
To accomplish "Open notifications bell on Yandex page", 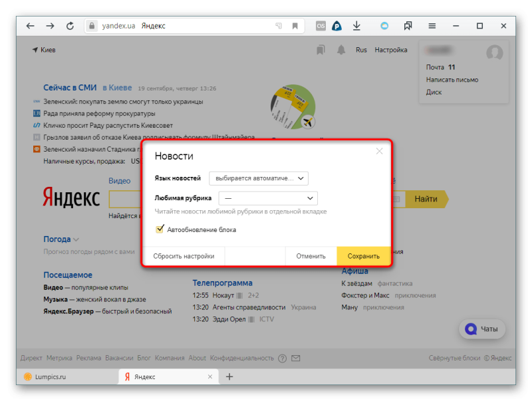I will [x=341, y=51].
